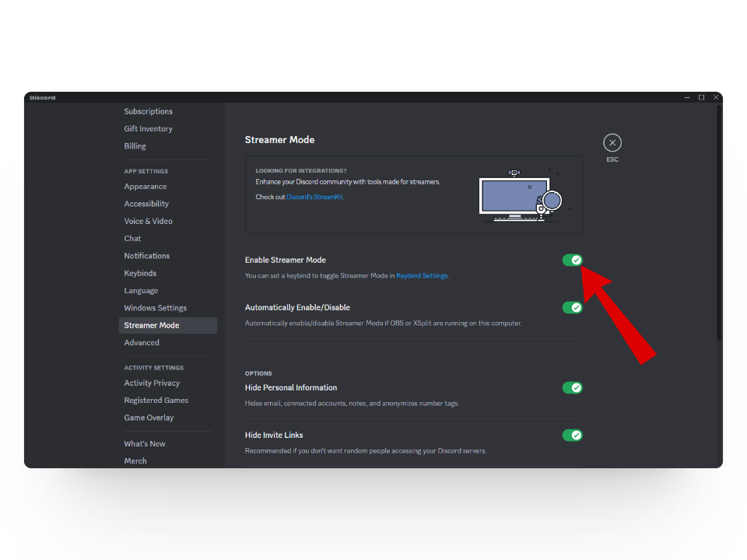Image resolution: width=747 pixels, height=560 pixels.
Task: Select the Streamer Mode sidebar item
Action: click(x=168, y=325)
